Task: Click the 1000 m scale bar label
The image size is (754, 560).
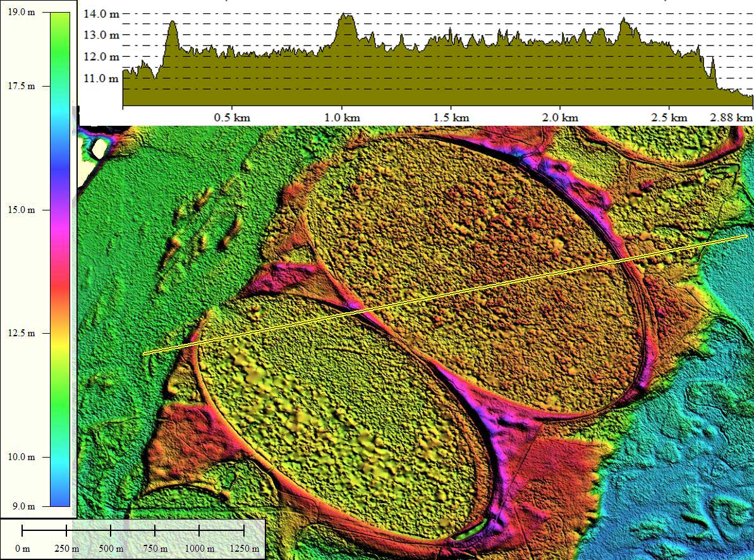Action: point(200,549)
